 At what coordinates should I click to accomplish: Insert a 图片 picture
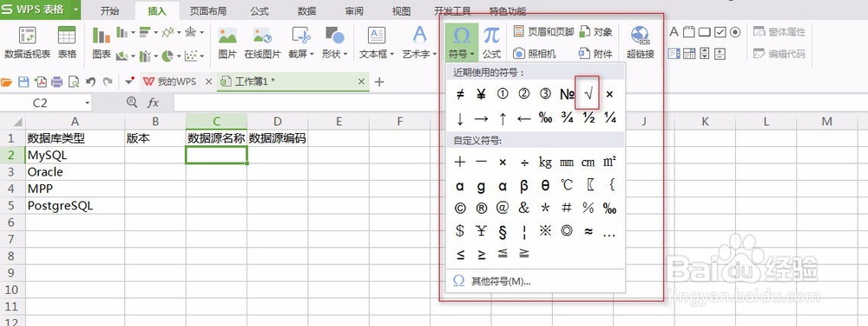[227, 43]
